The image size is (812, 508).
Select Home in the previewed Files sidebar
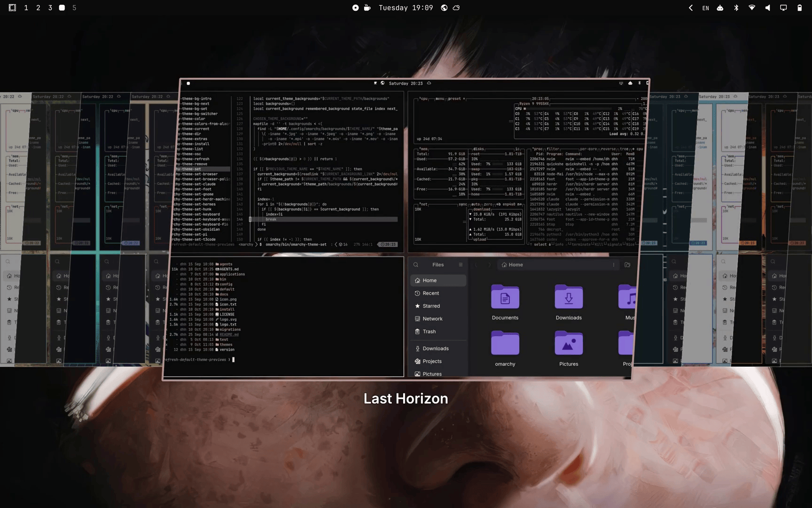tap(438, 280)
